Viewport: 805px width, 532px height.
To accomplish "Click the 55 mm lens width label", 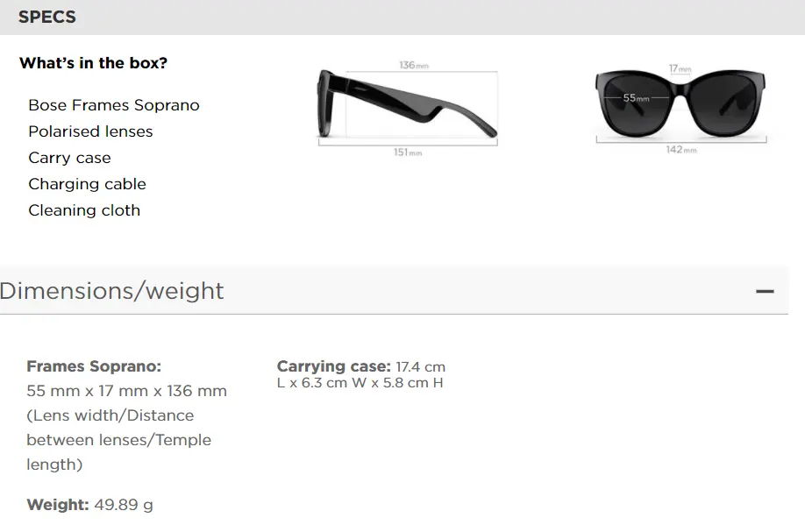I will point(636,98).
